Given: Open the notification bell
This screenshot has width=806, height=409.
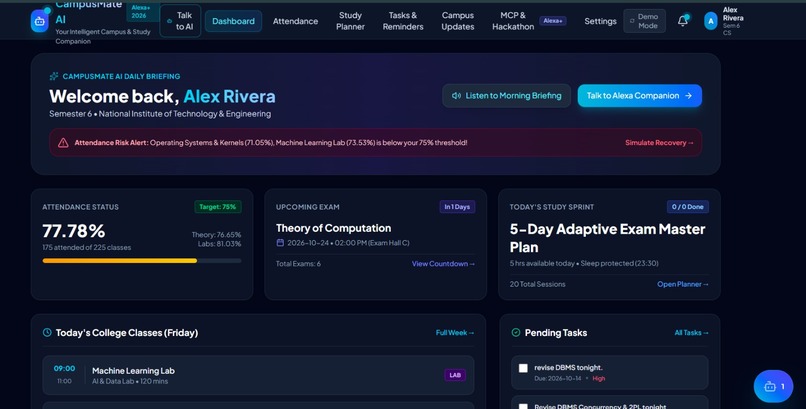Looking at the screenshot, I should click(x=683, y=21).
